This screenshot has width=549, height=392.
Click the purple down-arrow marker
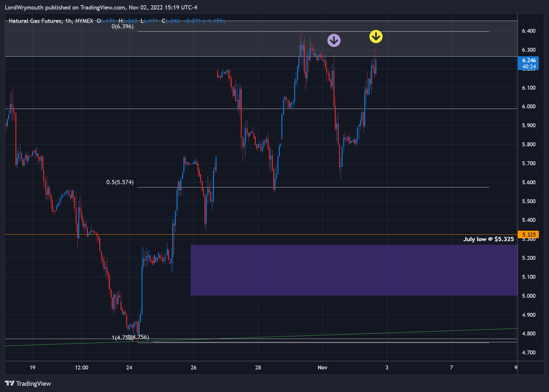click(x=334, y=40)
